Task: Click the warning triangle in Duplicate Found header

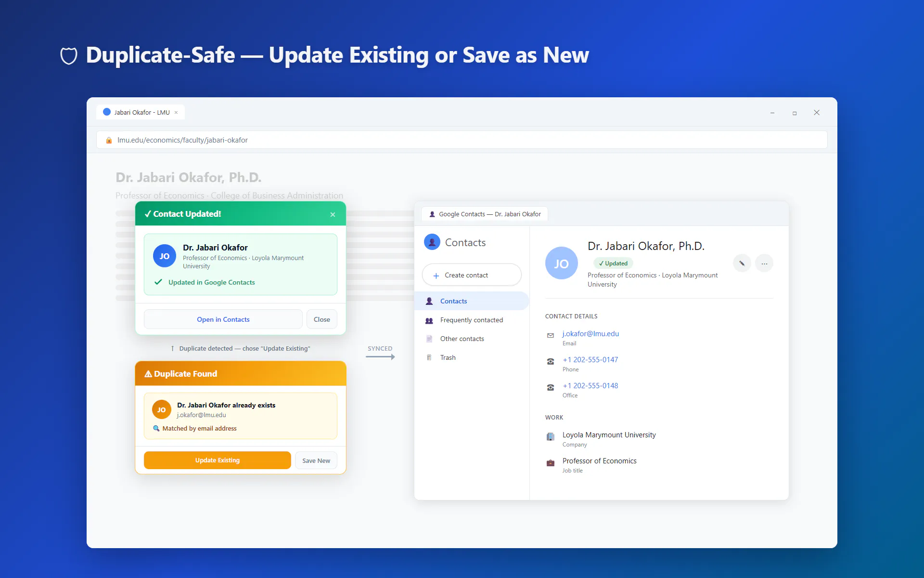Action: click(148, 374)
